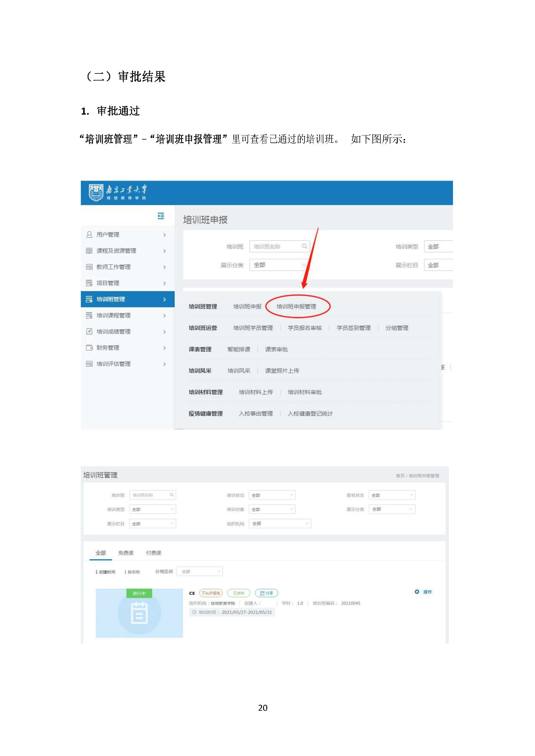Open 学员报名审核 submenu item
The width and height of the screenshot is (535, 756).
point(305,328)
